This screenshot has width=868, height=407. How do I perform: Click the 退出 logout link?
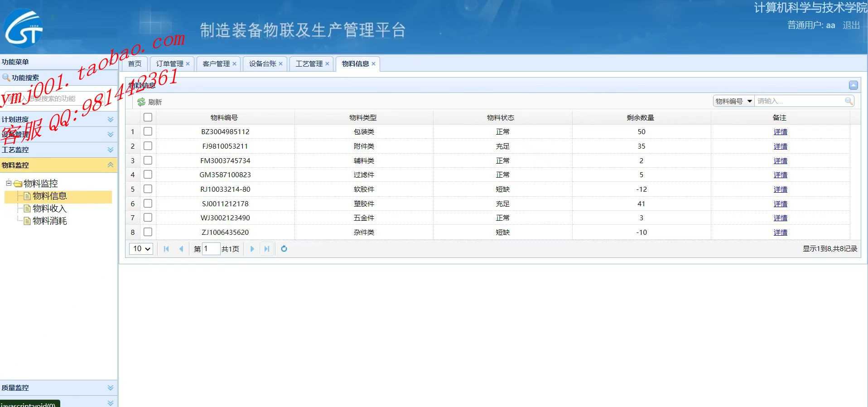click(851, 25)
